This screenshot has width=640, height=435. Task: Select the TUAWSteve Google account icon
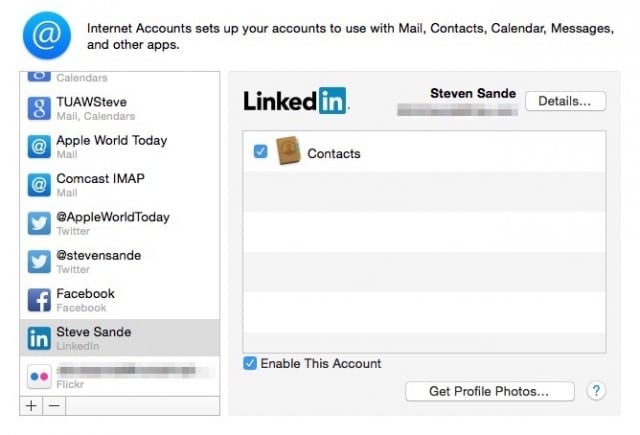tap(39, 108)
